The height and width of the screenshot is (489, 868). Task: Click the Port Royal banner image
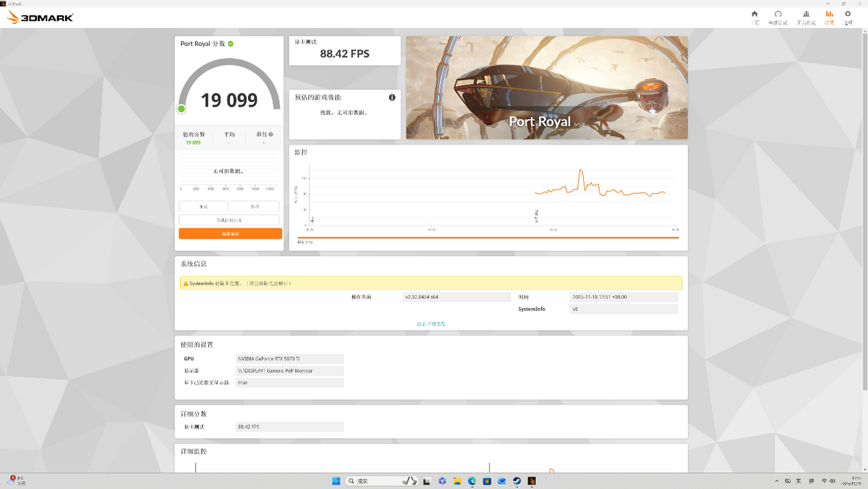click(547, 88)
